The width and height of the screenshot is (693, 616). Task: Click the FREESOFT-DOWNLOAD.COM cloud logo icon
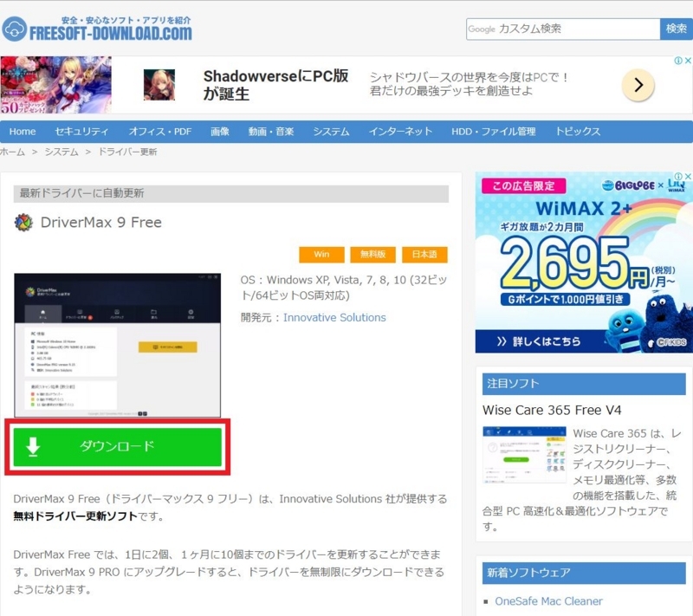click(x=14, y=29)
